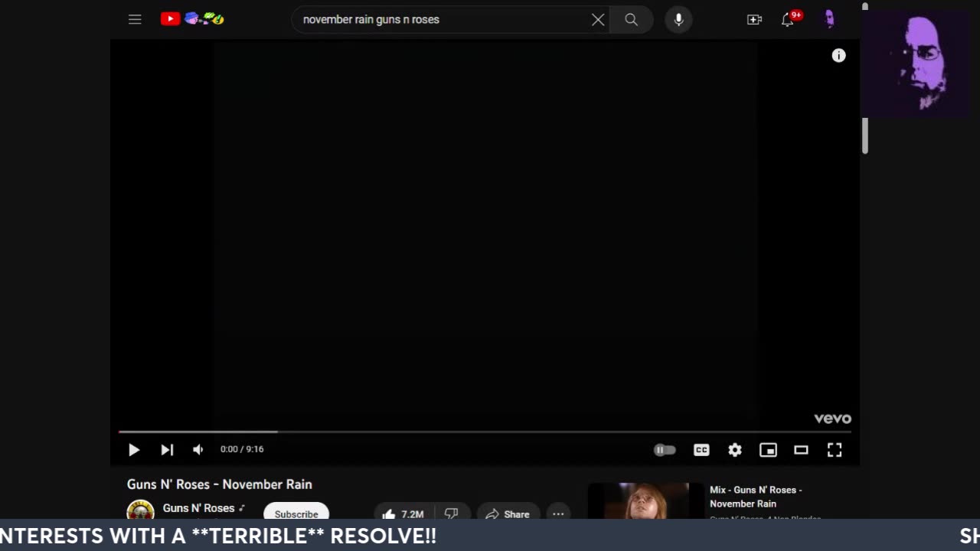Skip to the next video
The width and height of the screenshot is (980, 551).
click(167, 450)
